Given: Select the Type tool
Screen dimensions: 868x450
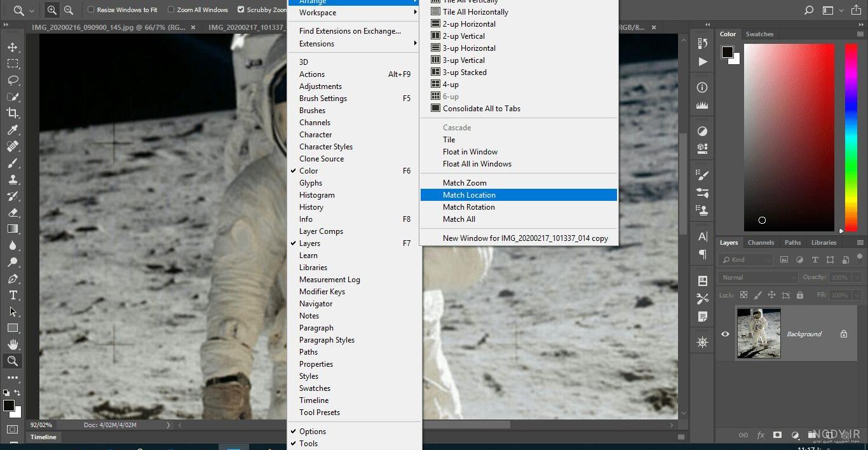Looking at the screenshot, I should click(13, 295).
